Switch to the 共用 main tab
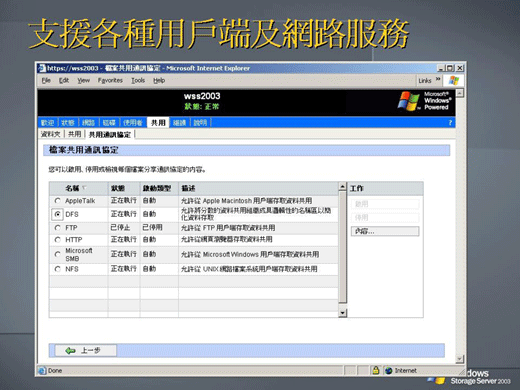 [x=158, y=123]
